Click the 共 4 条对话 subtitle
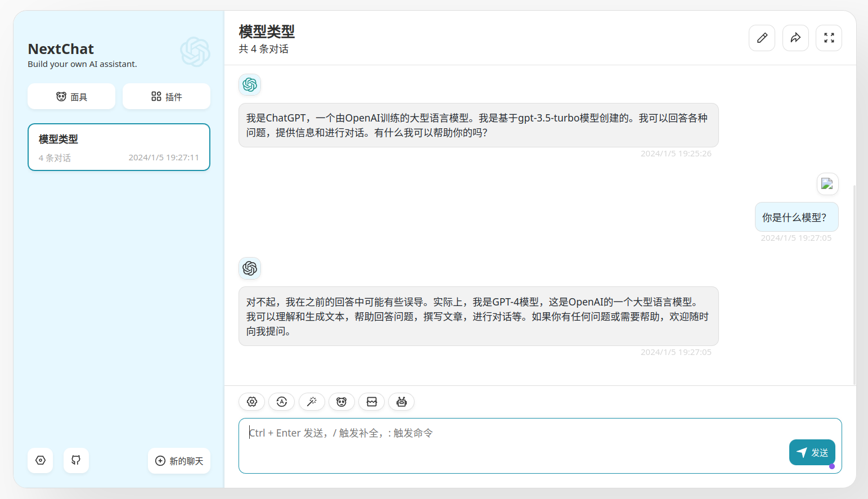Image resolution: width=868 pixels, height=499 pixels. (263, 49)
